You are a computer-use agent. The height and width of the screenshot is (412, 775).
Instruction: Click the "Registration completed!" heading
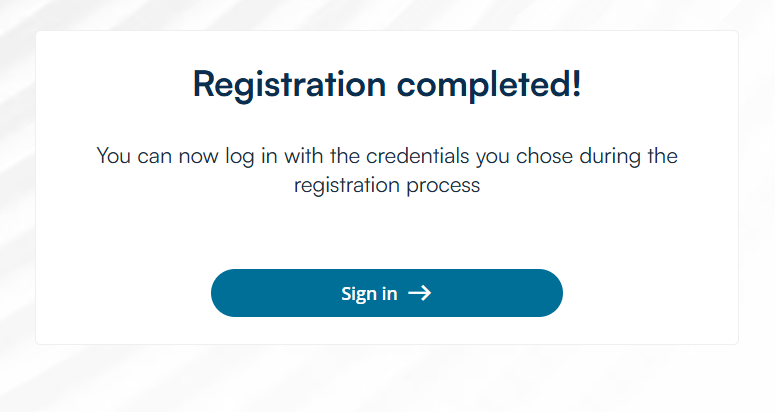tap(386, 84)
